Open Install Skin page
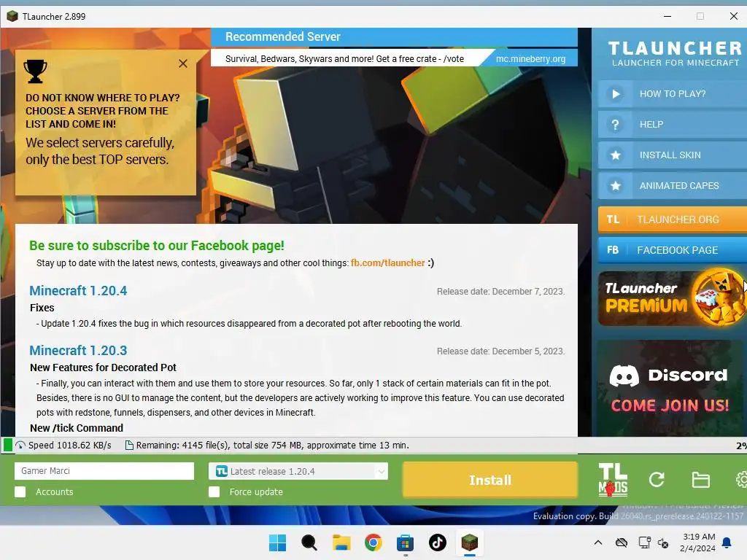The image size is (747, 560). pos(672,155)
